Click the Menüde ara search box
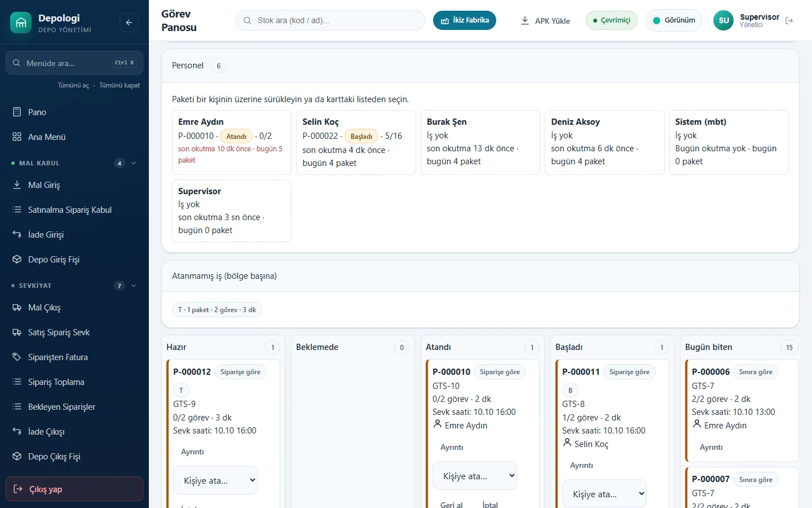The height and width of the screenshot is (508, 812). coord(74,63)
